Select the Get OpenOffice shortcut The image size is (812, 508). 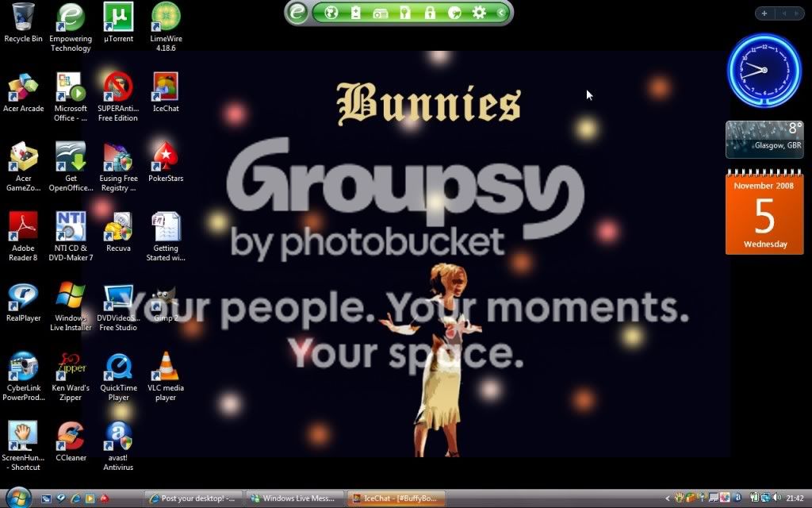[x=71, y=167]
